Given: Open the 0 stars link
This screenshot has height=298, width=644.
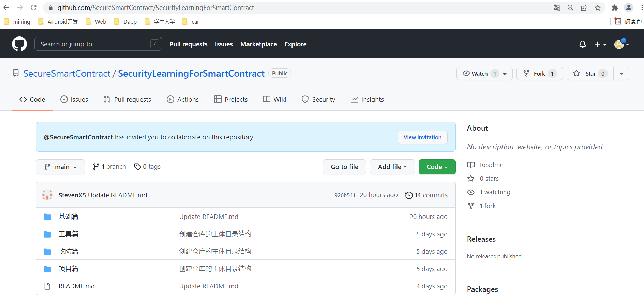Looking at the screenshot, I should tap(483, 178).
